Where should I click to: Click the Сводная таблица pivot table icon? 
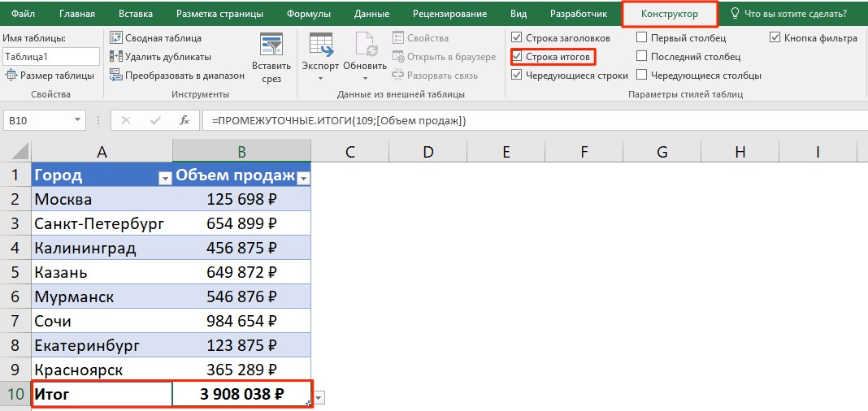point(116,38)
